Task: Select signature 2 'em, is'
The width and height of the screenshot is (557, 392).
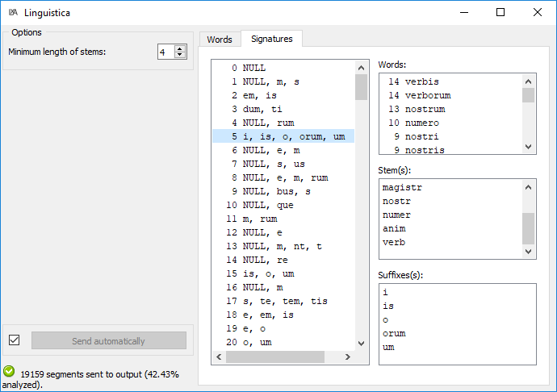Action: (283, 95)
